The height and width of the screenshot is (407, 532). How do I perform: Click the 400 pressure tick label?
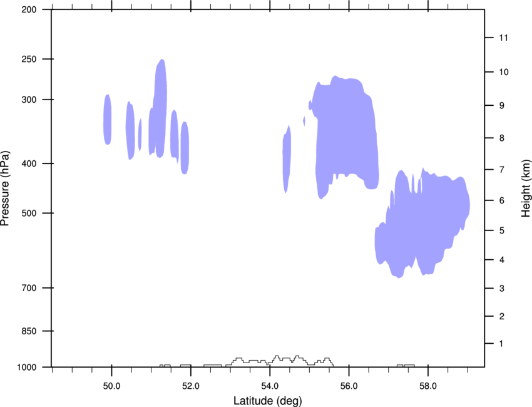coord(29,163)
